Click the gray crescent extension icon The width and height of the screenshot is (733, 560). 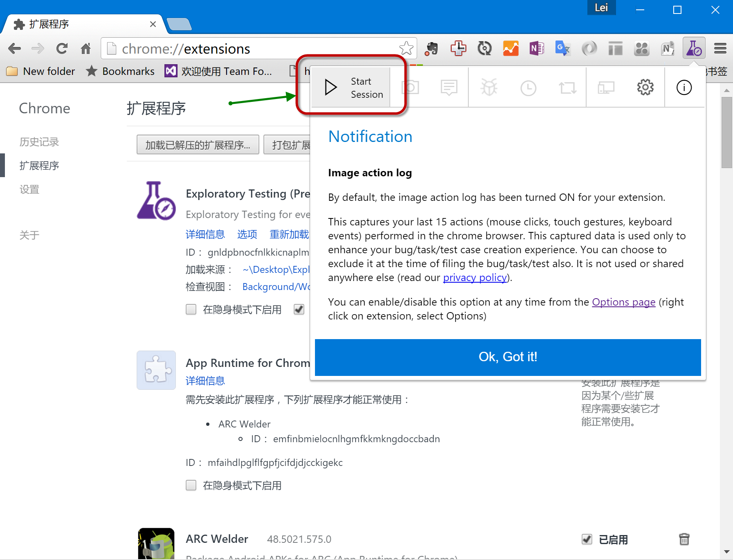coord(589,49)
